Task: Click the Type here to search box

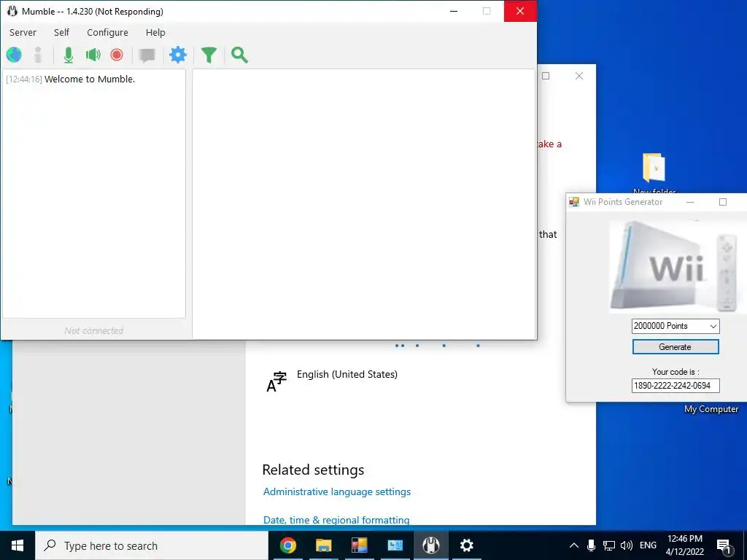Action: [152, 545]
